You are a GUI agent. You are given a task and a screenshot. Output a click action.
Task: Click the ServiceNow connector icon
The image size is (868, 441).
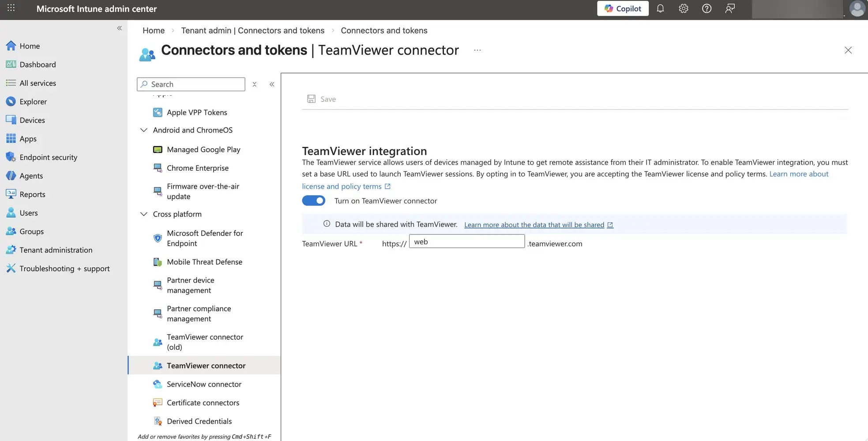(x=158, y=384)
